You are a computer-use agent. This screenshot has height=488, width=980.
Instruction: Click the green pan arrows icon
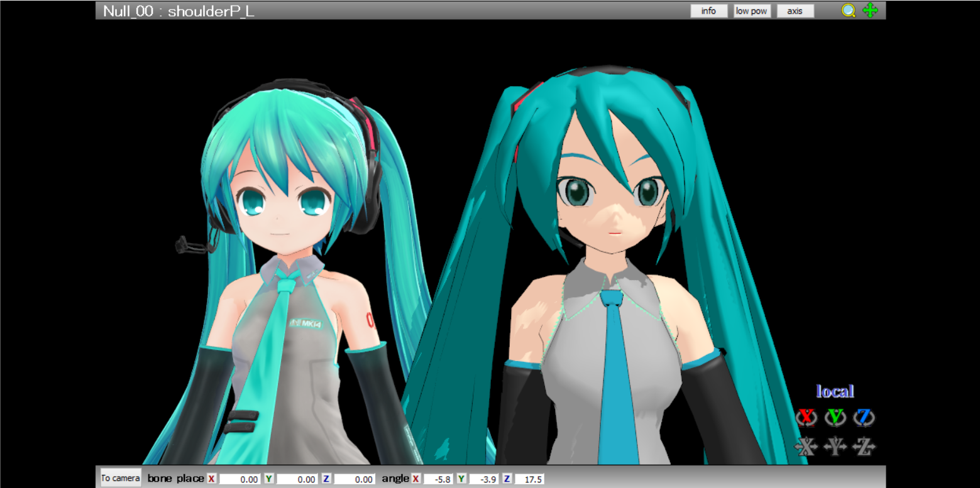tap(871, 10)
